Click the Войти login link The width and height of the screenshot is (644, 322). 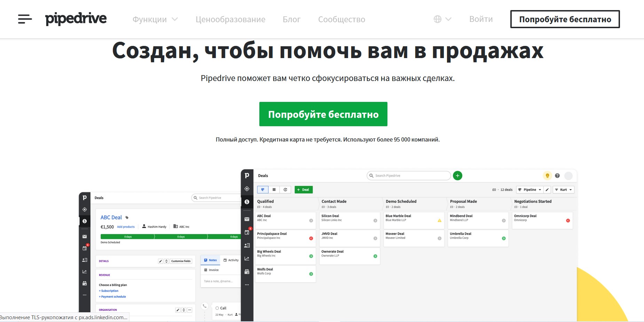pos(481,19)
